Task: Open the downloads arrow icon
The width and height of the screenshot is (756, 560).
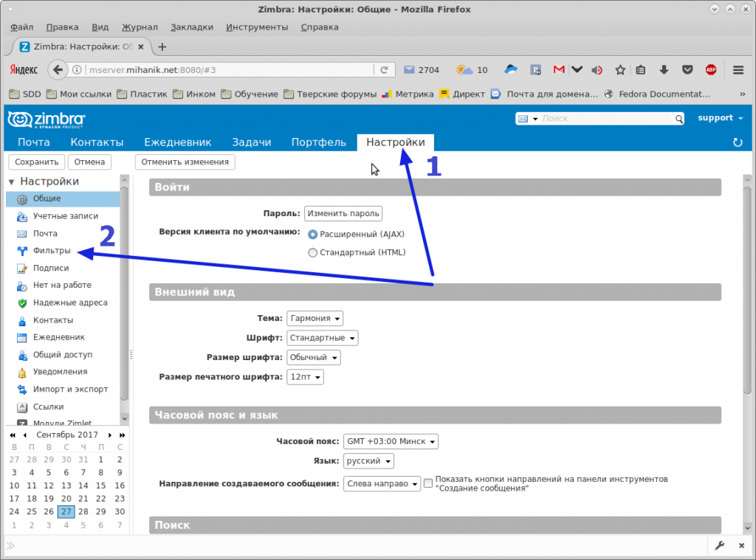Action: tap(664, 70)
